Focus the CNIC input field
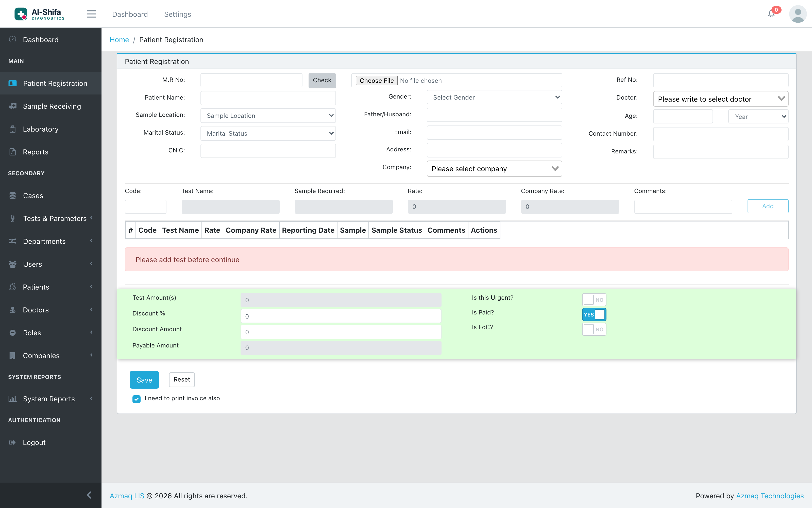The image size is (812, 508). coord(268,151)
